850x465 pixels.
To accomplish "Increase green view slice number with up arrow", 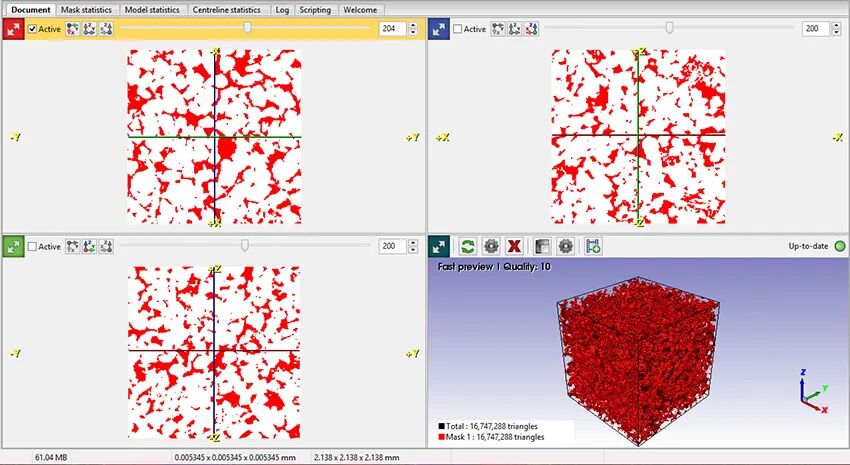I will (x=414, y=243).
